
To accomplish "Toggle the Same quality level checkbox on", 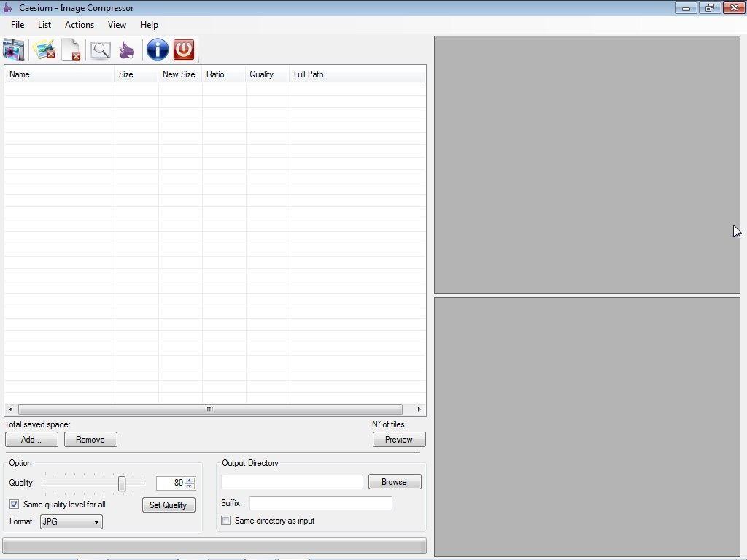I will (14, 505).
